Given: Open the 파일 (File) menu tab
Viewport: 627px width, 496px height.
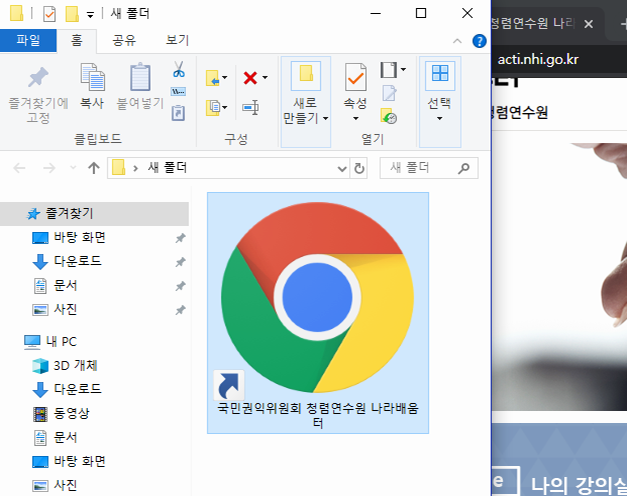Looking at the screenshot, I should 28,40.
